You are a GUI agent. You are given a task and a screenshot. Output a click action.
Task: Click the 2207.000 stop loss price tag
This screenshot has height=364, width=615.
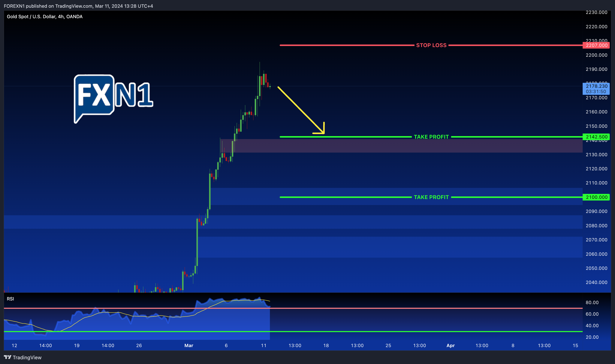point(596,45)
